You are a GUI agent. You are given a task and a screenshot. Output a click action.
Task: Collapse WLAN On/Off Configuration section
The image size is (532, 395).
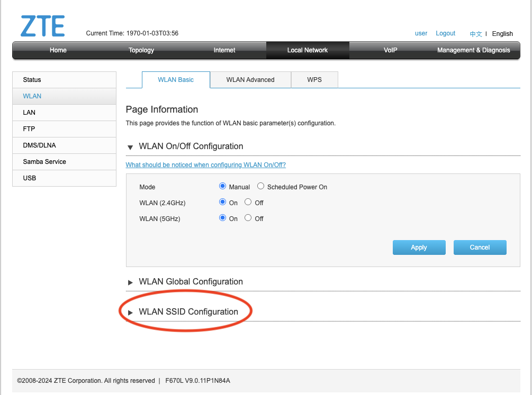(130, 146)
